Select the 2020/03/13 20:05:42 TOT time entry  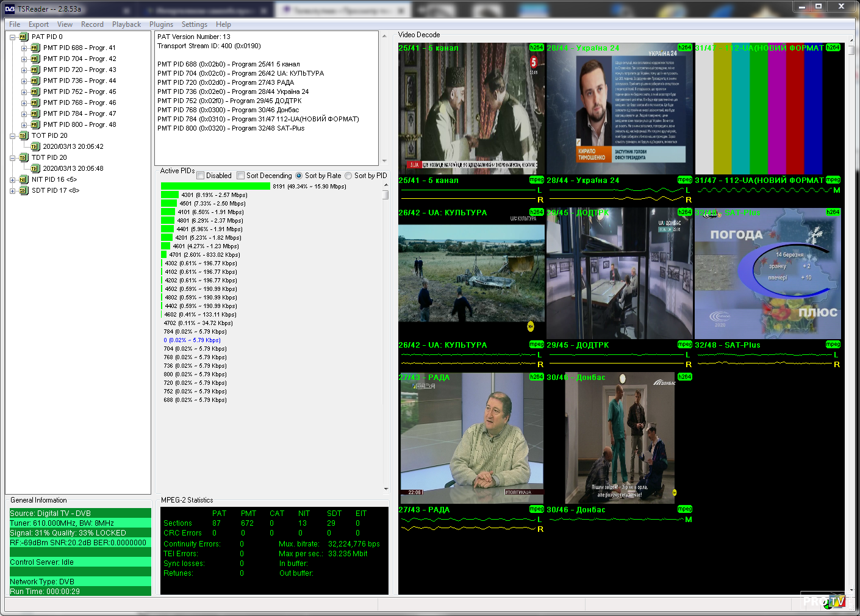pos(73,146)
